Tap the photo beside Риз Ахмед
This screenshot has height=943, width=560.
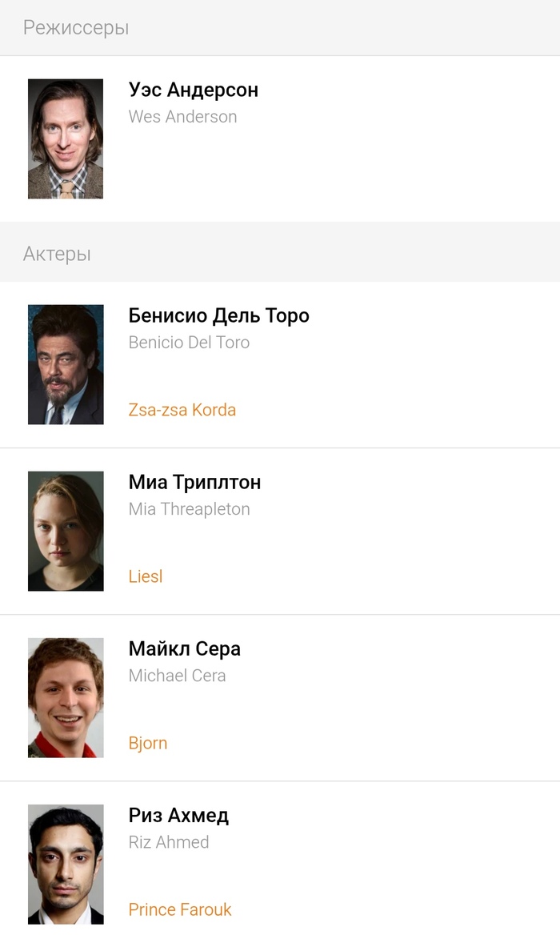tap(66, 864)
